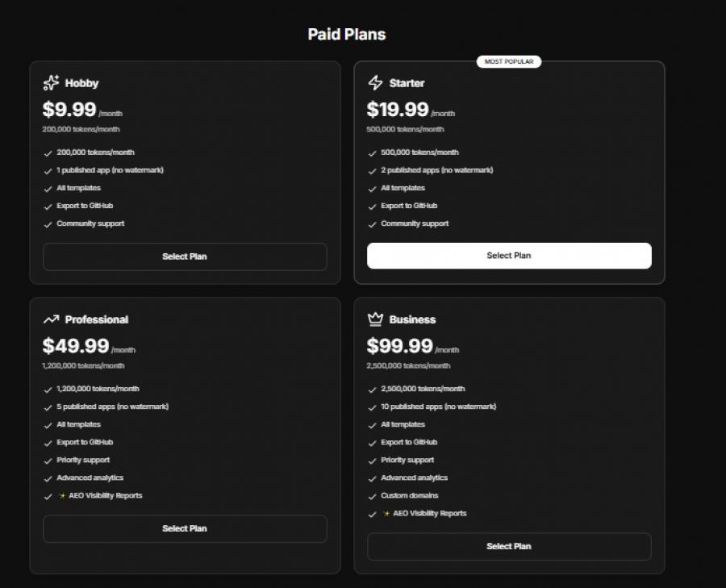Select the Hobby plan
Viewport: 726px width, 588px height.
185,256
